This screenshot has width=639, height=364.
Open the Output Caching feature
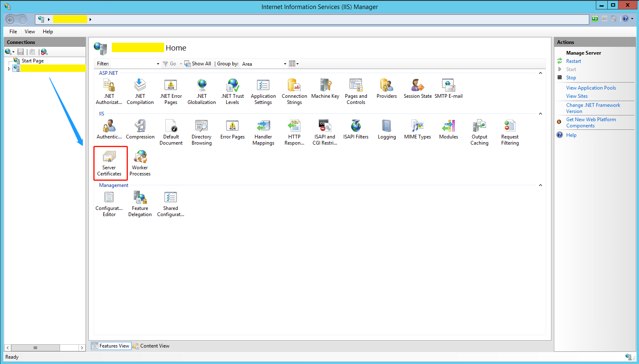479,132
